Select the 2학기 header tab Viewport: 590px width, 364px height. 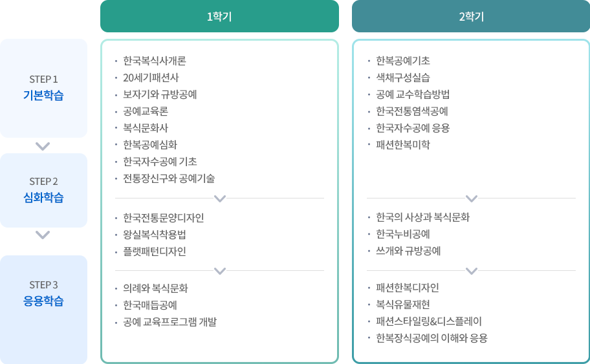471,16
